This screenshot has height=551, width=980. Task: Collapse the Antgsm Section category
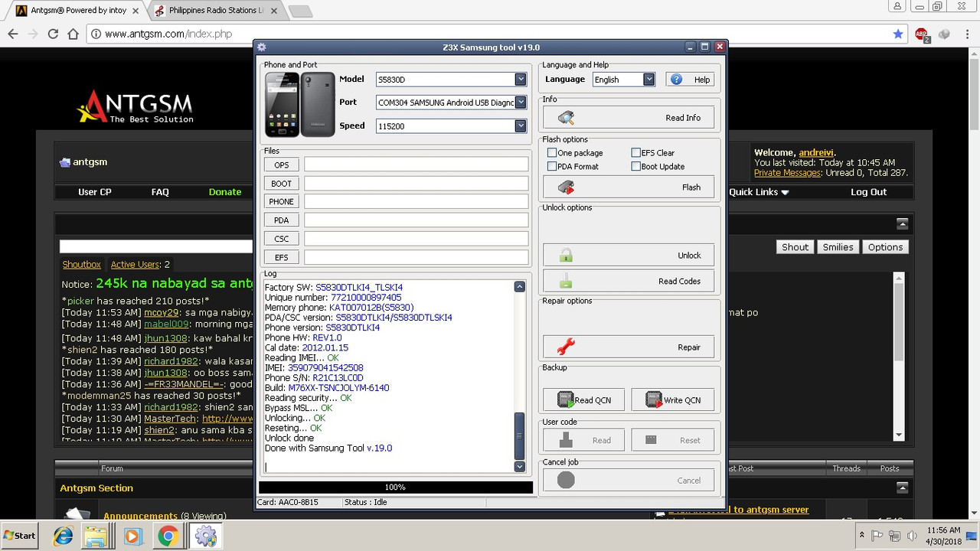click(x=903, y=488)
